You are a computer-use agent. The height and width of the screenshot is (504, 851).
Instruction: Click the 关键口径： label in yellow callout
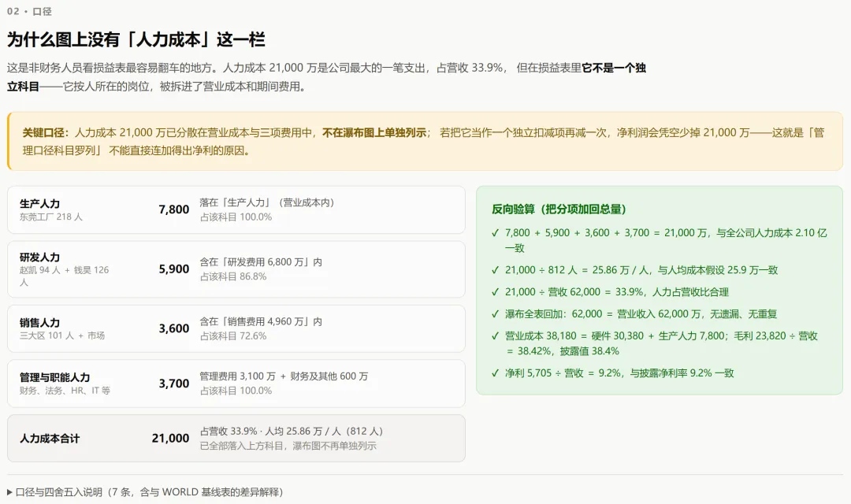(46, 133)
